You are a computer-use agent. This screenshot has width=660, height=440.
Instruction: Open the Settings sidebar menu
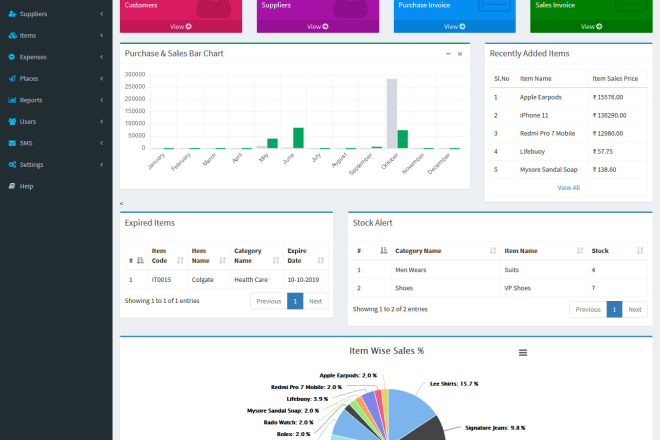(x=56, y=165)
